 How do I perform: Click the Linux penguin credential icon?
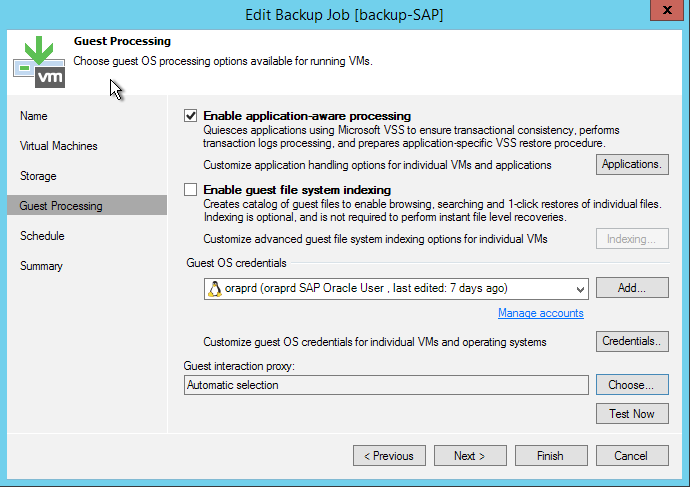point(215,289)
